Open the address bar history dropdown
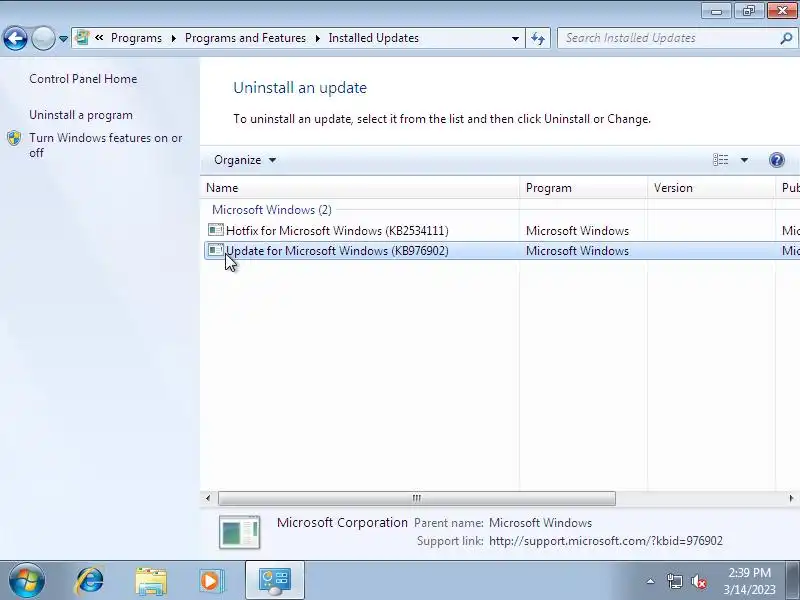 pos(515,38)
